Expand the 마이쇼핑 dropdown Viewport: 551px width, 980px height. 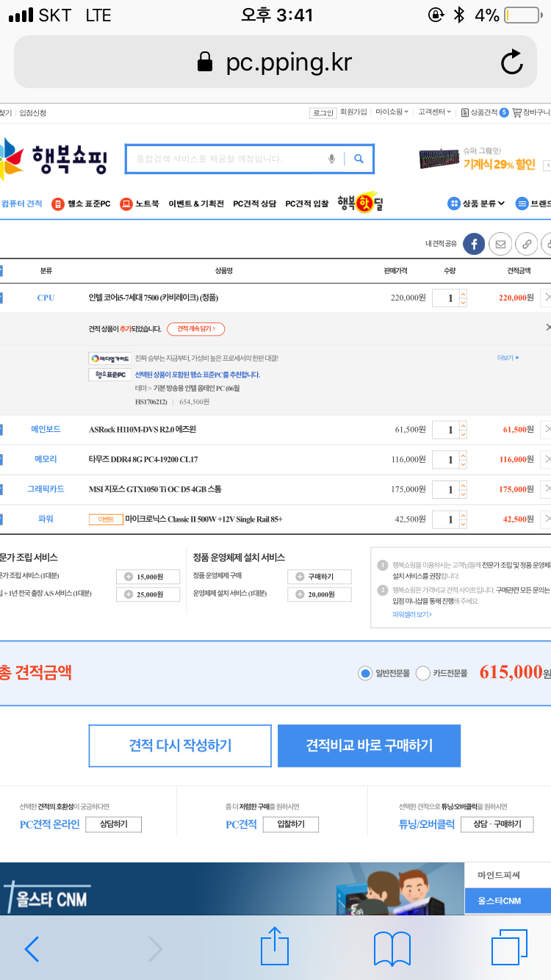tap(392, 112)
